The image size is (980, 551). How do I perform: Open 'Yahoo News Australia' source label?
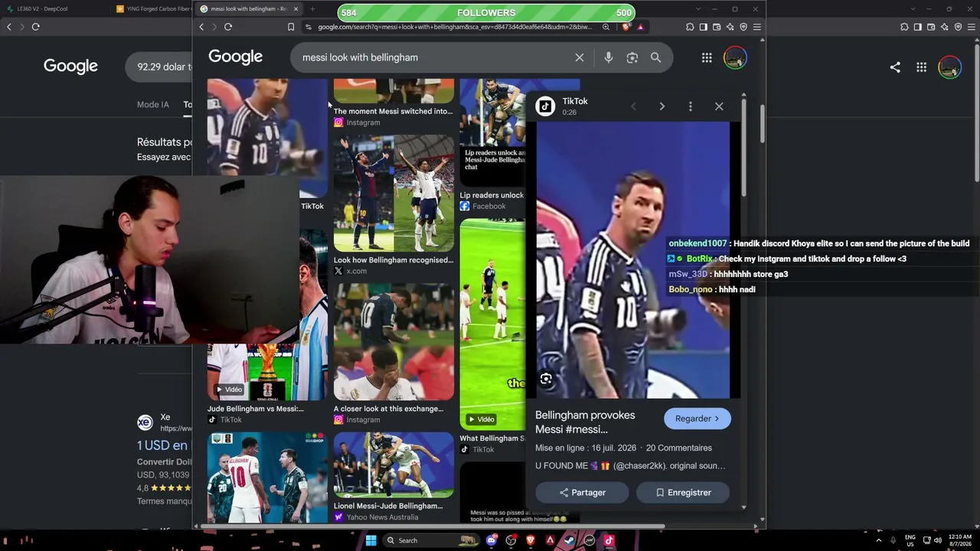[x=382, y=517]
